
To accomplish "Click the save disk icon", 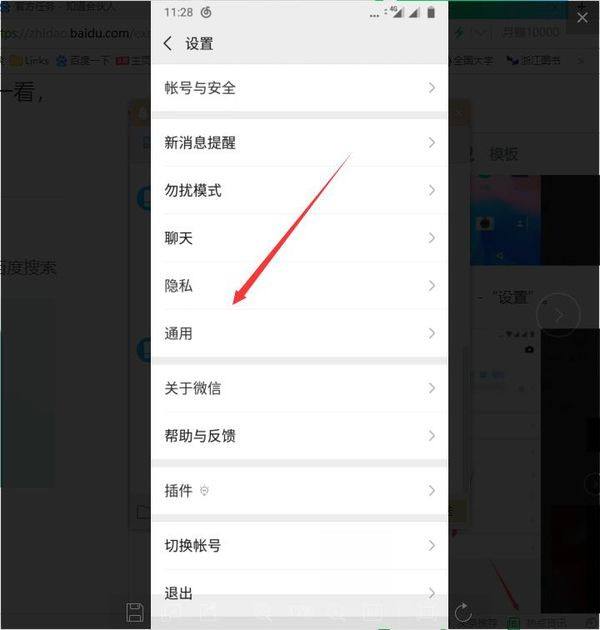I will click(135, 612).
